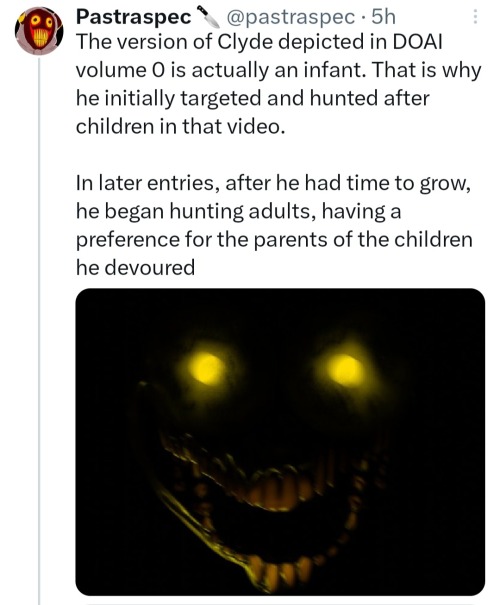Click the knife emoji beside Pastraspec
The height and width of the screenshot is (605, 500).
(208, 17)
